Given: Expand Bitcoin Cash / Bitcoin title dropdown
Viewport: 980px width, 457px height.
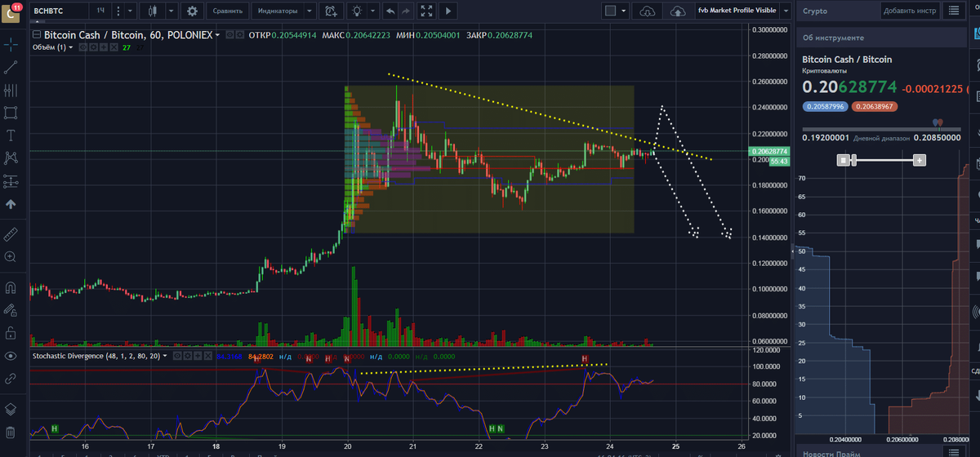Looking at the screenshot, I should click(x=218, y=36).
